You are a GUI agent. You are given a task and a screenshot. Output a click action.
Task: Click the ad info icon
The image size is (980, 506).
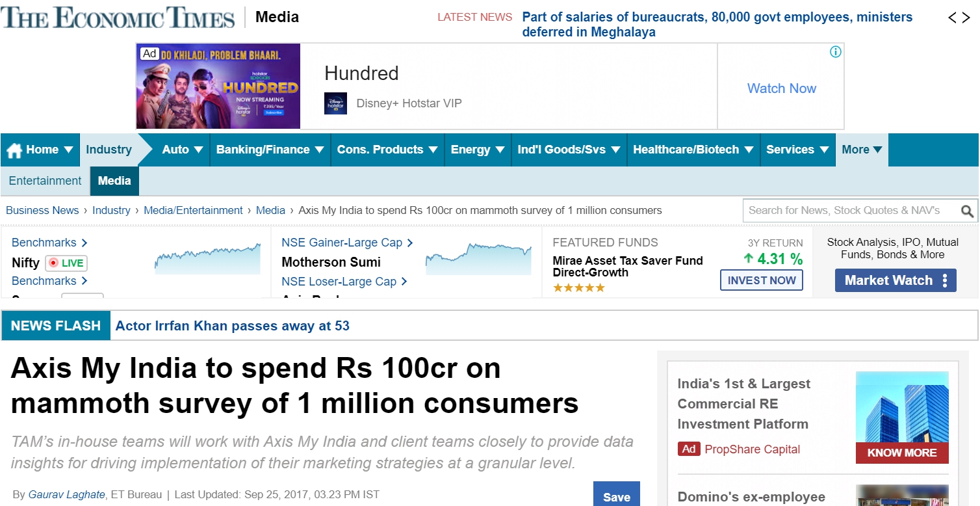click(x=836, y=52)
